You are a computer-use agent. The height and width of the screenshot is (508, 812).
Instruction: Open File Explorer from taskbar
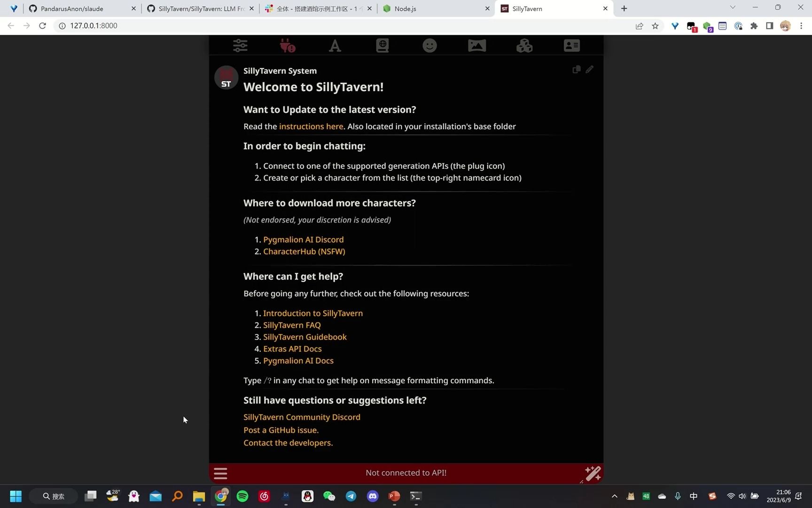pos(199,496)
